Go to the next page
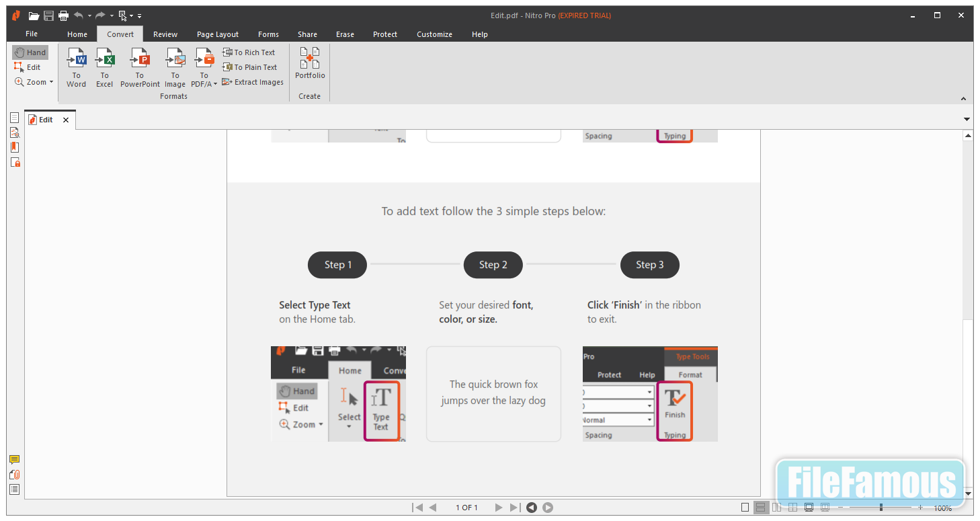The height and width of the screenshot is (521, 980). click(499, 508)
